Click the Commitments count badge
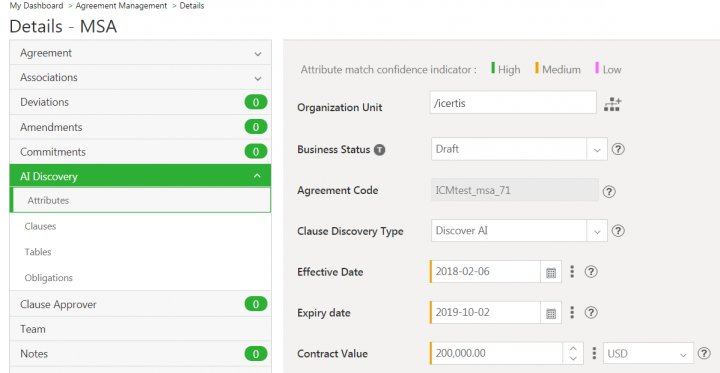720x373 pixels. click(x=256, y=152)
